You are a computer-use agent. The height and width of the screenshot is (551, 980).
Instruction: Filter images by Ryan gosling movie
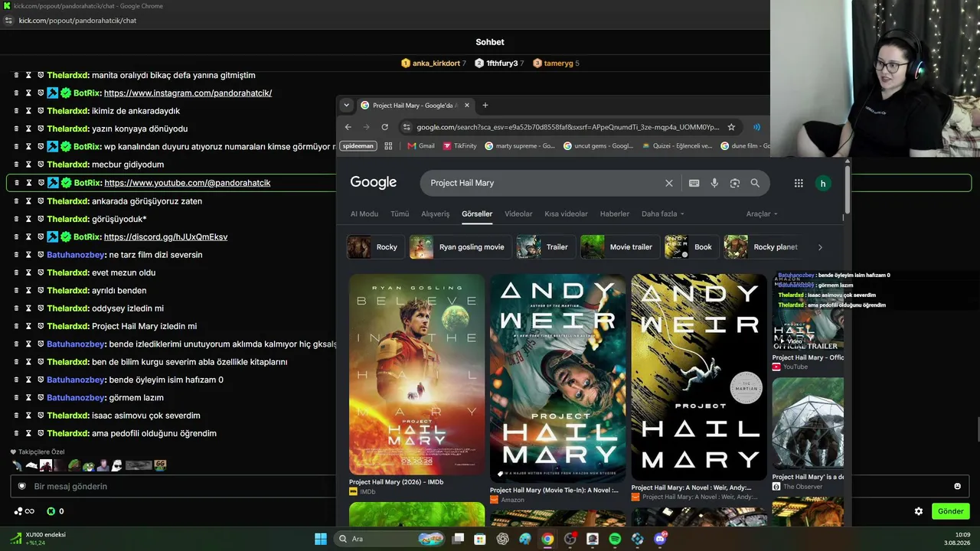(460, 247)
